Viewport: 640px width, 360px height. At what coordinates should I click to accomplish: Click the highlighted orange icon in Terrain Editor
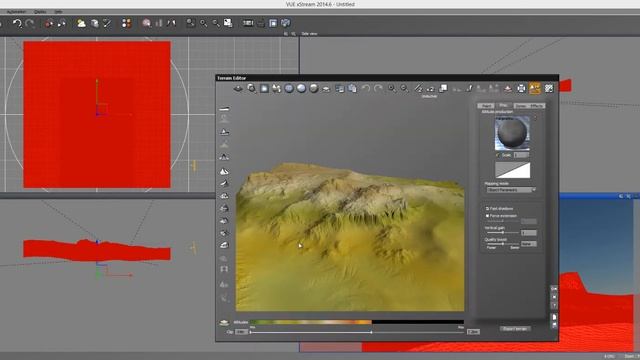tap(535, 88)
